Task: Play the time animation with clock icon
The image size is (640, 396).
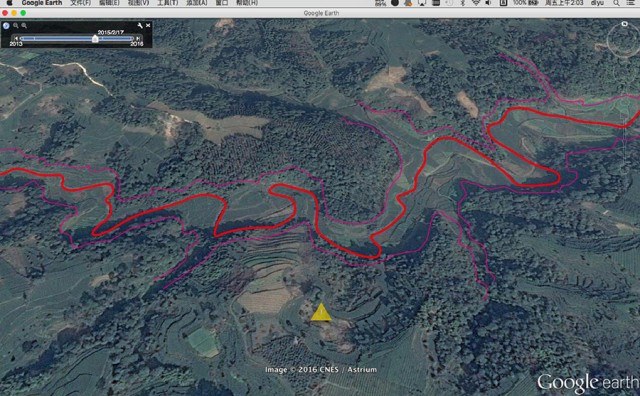Action: pos(6,26)
